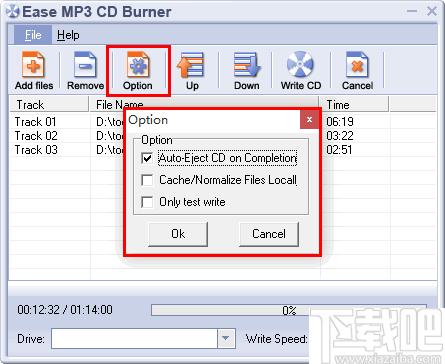Image resolution: width=445 pixels, height=364 pixels.
Task: Confirm options with Ok button
Action: click(178, 234)
